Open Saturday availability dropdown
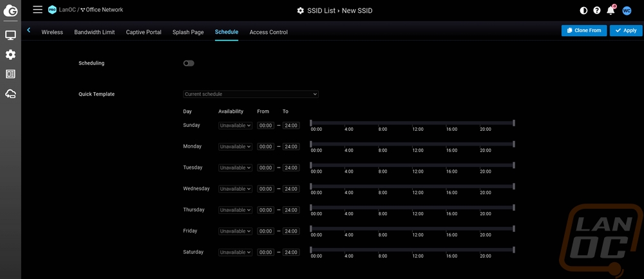This screenshot has width=644, height=279. pyautogui.click(x=235, y=253)
